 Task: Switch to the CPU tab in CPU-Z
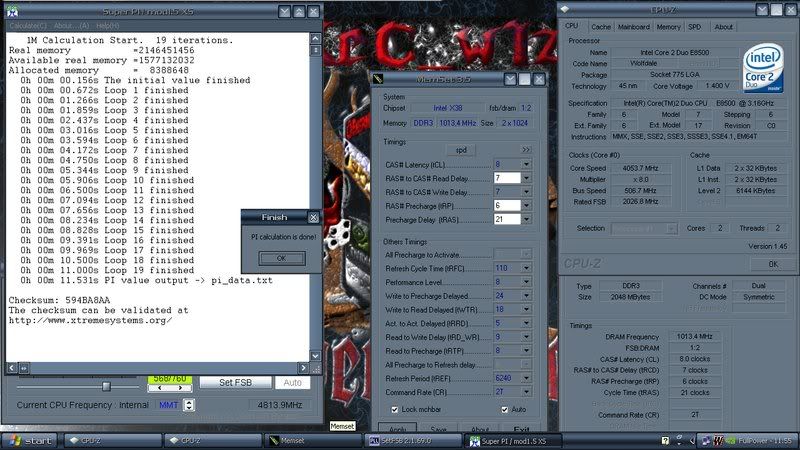[x=571, y=26]
